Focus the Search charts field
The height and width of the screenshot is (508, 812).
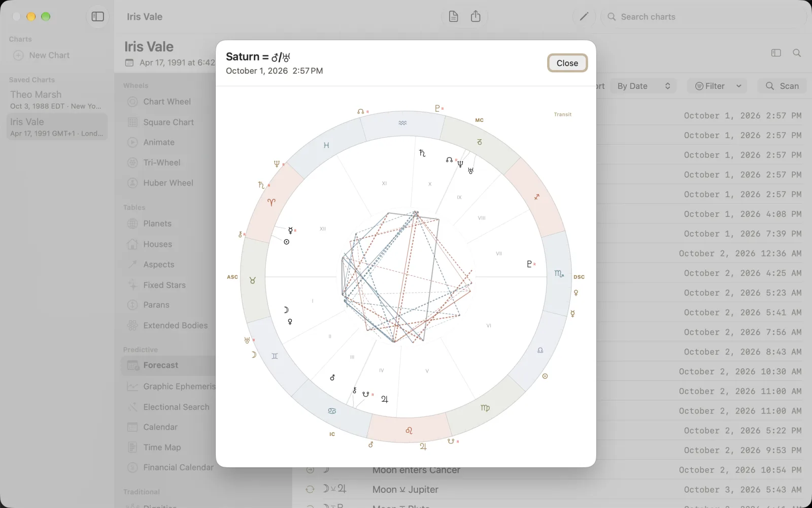pos(703,17)
